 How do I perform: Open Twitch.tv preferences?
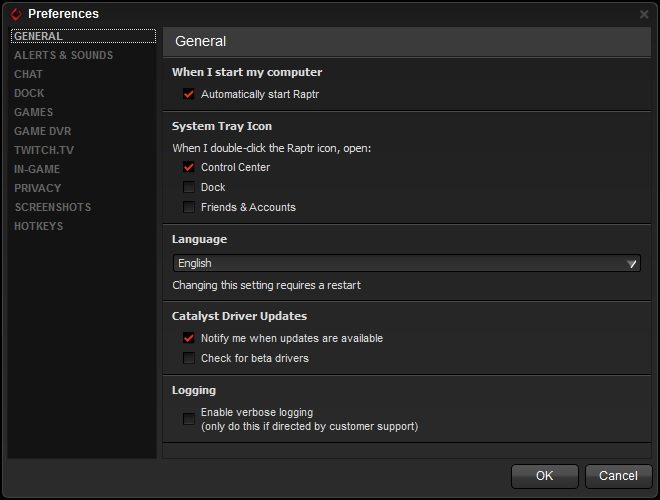(44, 150)
